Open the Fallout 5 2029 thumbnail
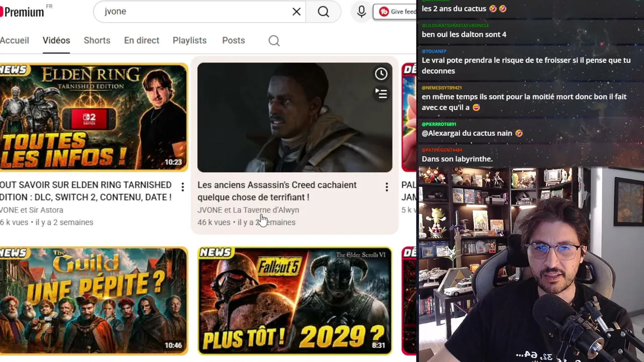 (x=295, y=301)
